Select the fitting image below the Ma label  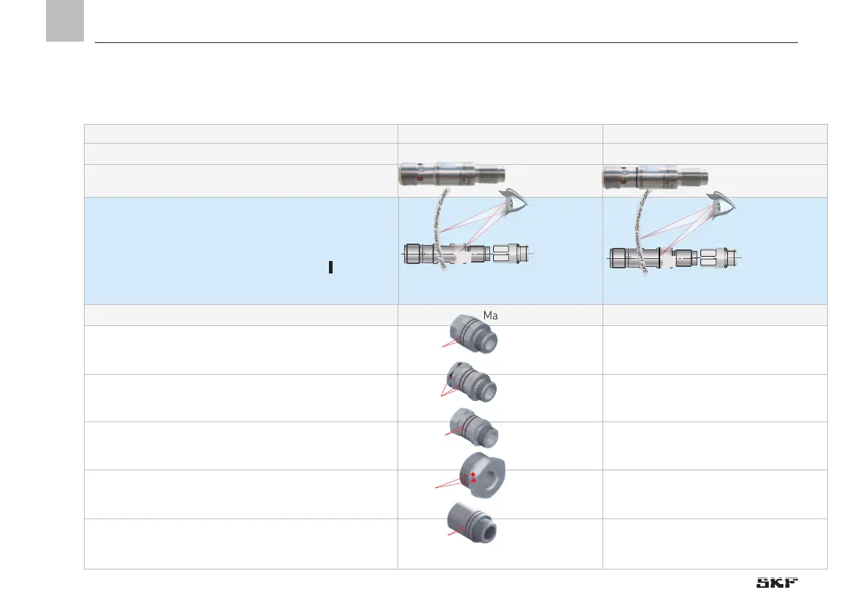tap(473, 334)
